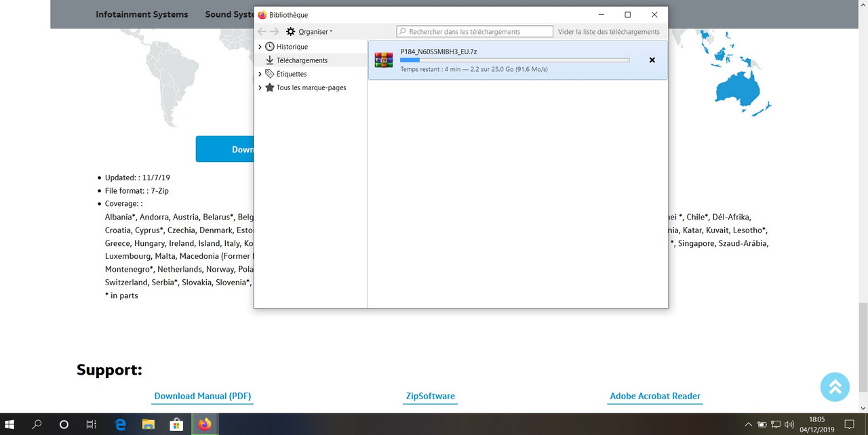
Task: Focus the 'Rechercher dans les téléchargements' search field
Action: tap(475, 31)
